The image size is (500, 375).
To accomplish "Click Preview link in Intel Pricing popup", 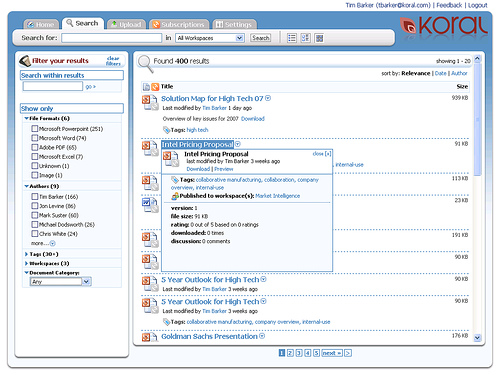I will click(x=224, y=169).
